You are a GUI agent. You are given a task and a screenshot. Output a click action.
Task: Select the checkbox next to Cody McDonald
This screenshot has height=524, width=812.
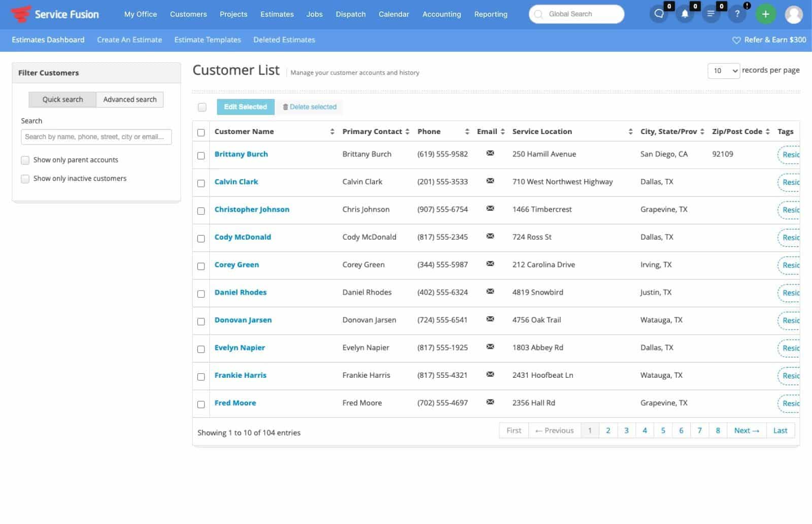201,239
